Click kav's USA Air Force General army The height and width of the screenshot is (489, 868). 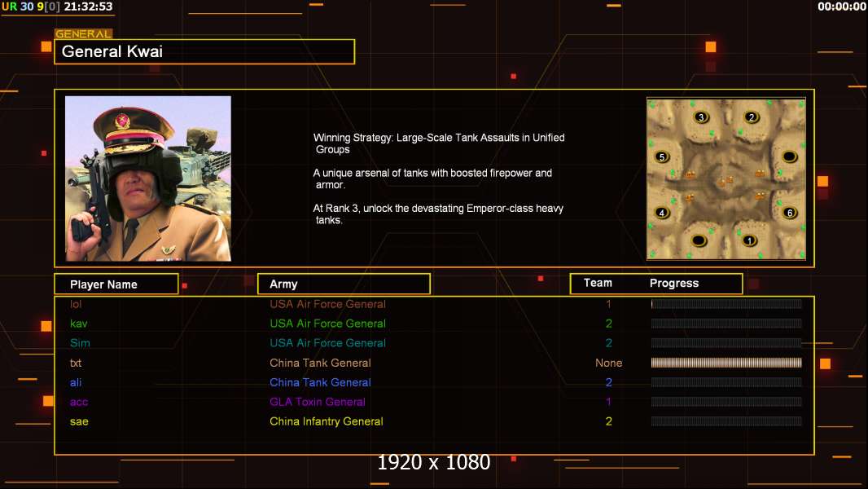(x=327, y=324)
